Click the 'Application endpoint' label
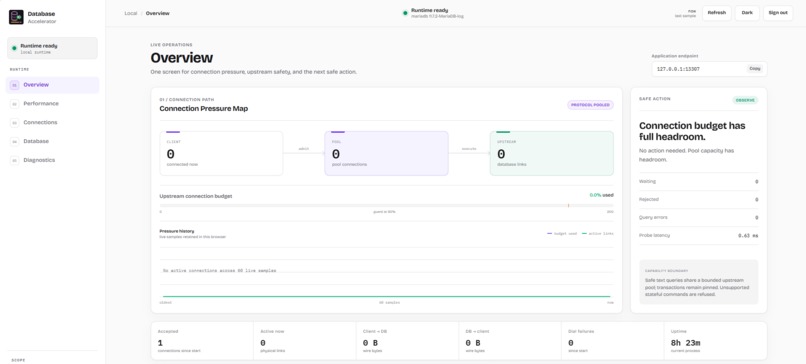The image size is (806, 364). point(675,56)
